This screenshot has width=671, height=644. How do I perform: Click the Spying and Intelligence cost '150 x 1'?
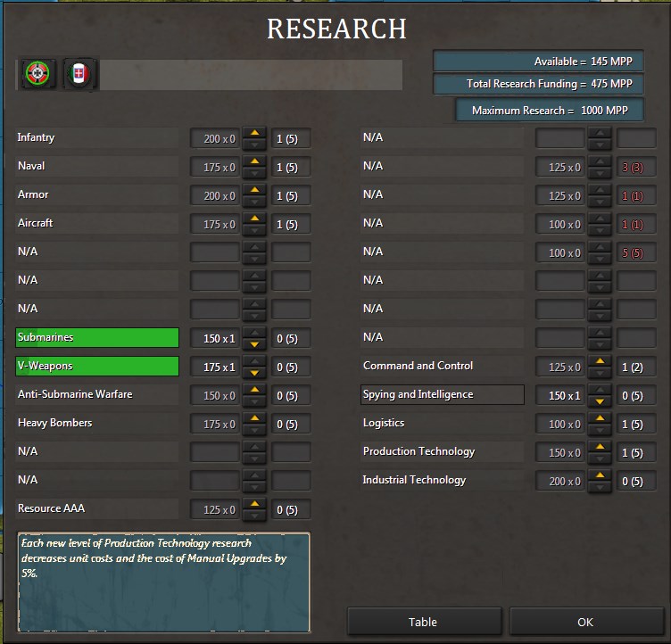coord(560,395)
